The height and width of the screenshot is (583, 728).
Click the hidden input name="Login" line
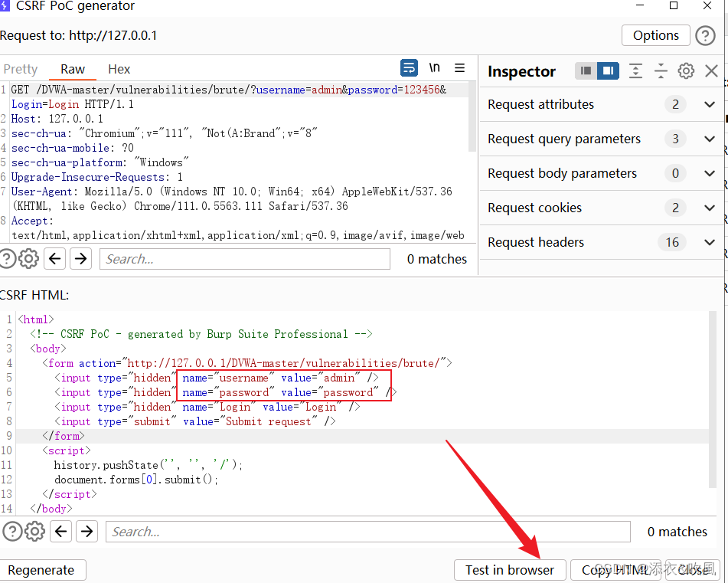207,407
